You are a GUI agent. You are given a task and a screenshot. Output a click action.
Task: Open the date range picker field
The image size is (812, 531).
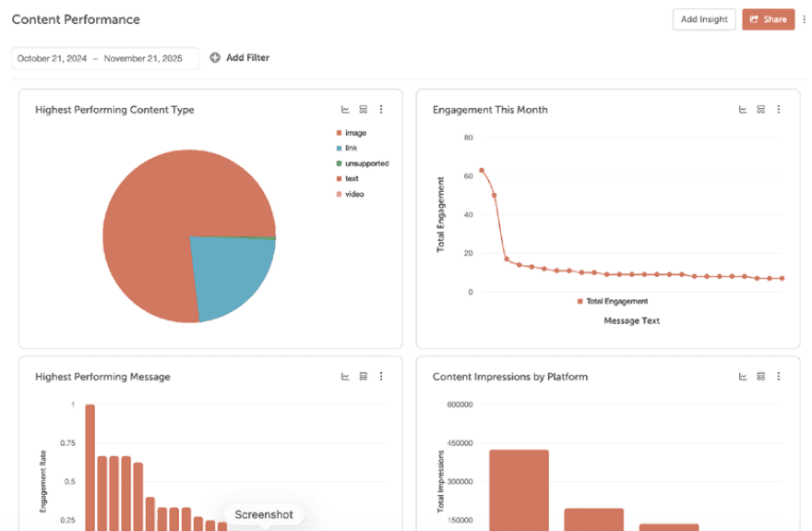click(x=105, y=58)
